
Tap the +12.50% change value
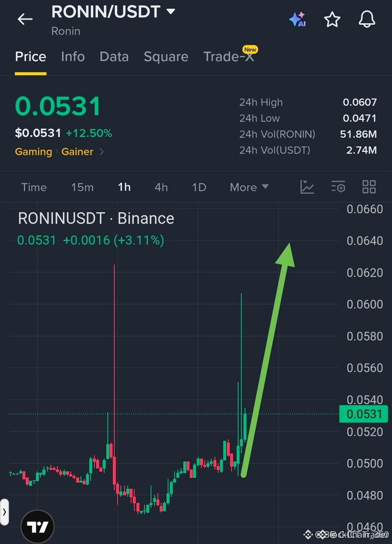(89, 133)
